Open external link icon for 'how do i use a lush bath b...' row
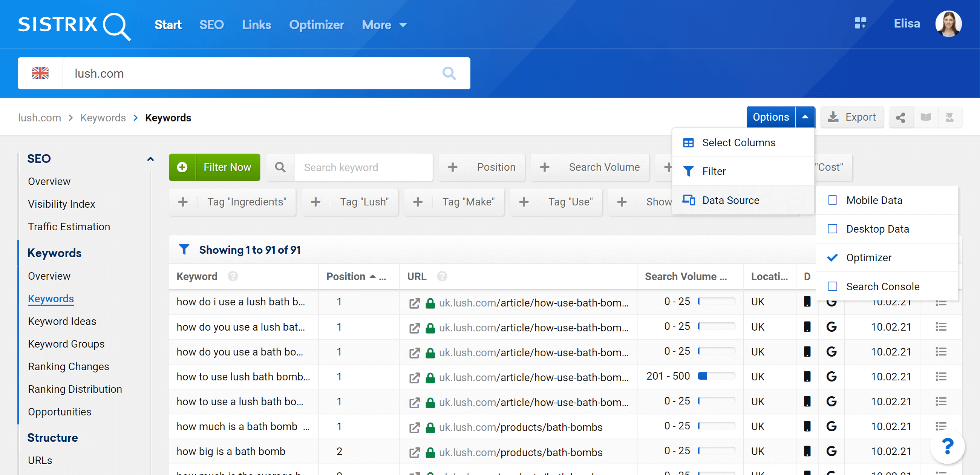Screen dimensions: 980x475 pos(414,303)
